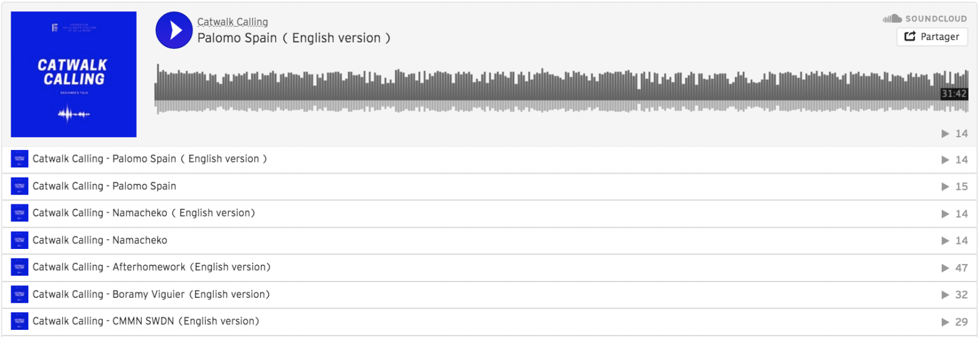Click thumbnail icon of the Afterhomework track

pyautogui.click(x=19, y=267)
